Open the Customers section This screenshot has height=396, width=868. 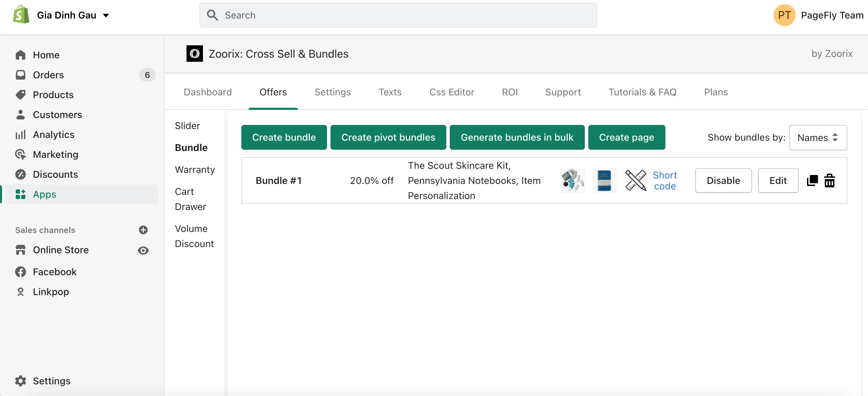(57, 115)
